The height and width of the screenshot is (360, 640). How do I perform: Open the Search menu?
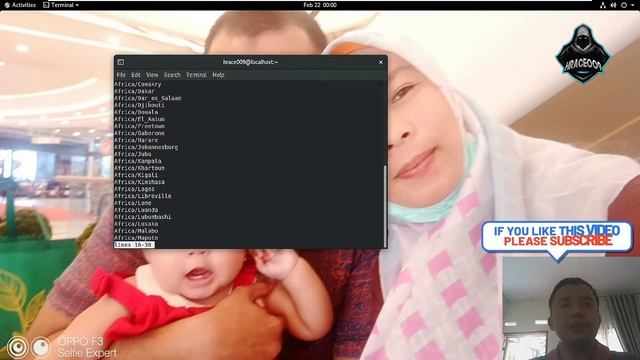click(x=172, y=75)
